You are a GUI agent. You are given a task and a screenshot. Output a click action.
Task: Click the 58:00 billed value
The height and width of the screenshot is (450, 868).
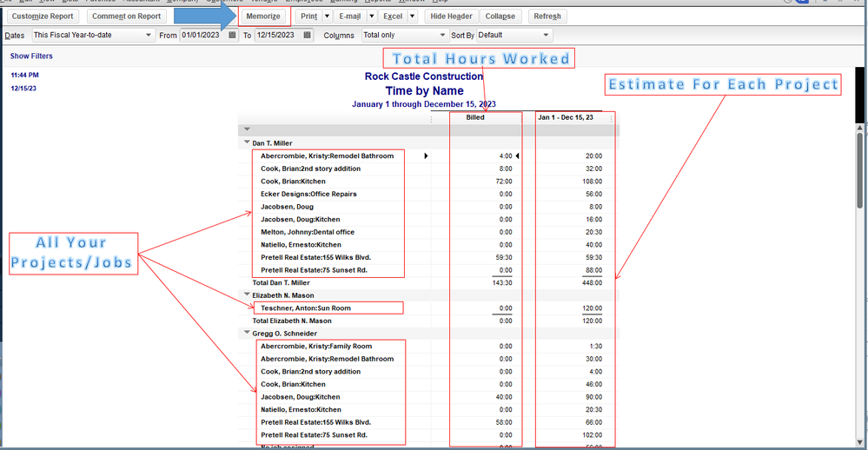pyautogui.click(x=504, y=422)
